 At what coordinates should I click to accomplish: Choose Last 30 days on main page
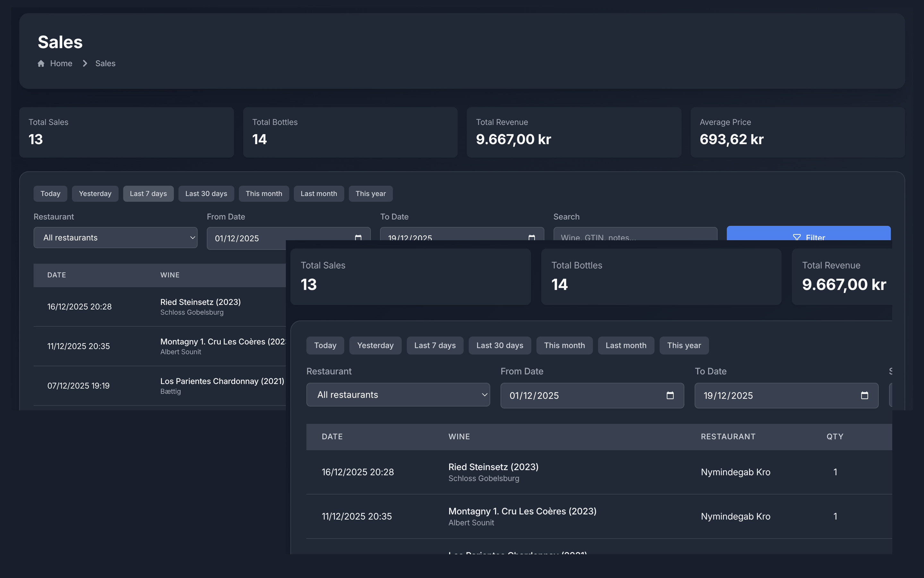click(x=206, y=193)
